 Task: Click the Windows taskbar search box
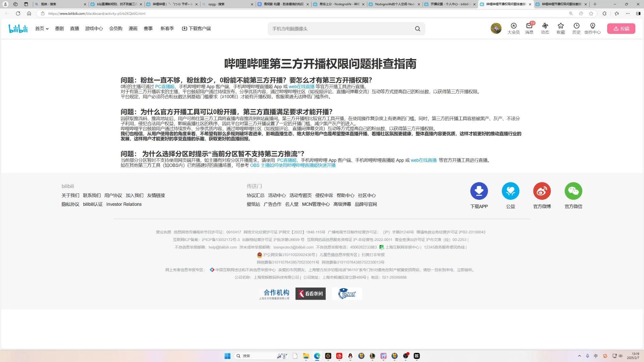pyautogui.click(x=261, y=356)
